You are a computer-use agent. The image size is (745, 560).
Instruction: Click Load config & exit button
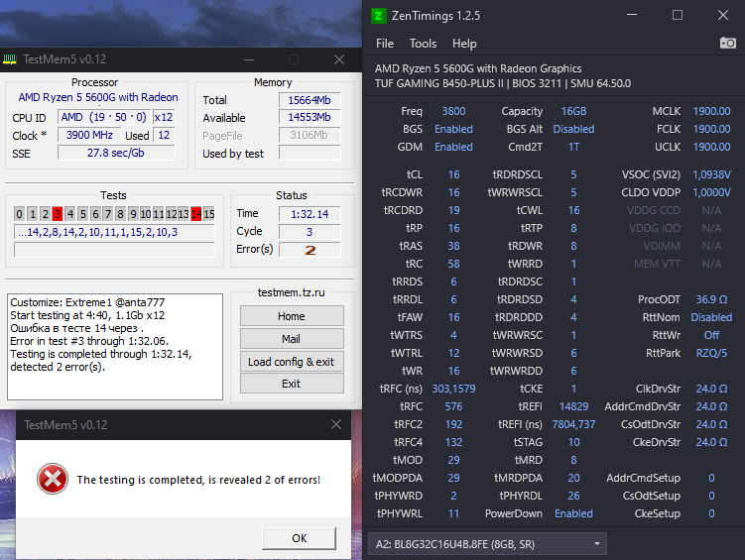point(292,362)
